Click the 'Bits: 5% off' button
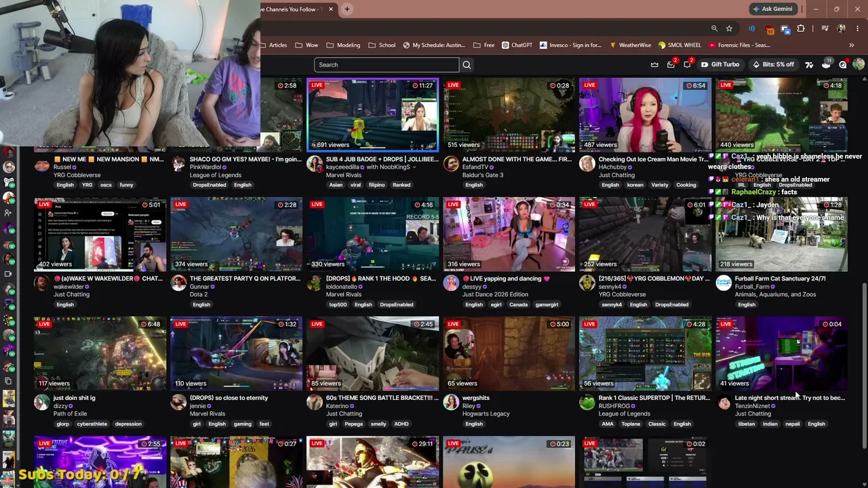 (773, 64)
